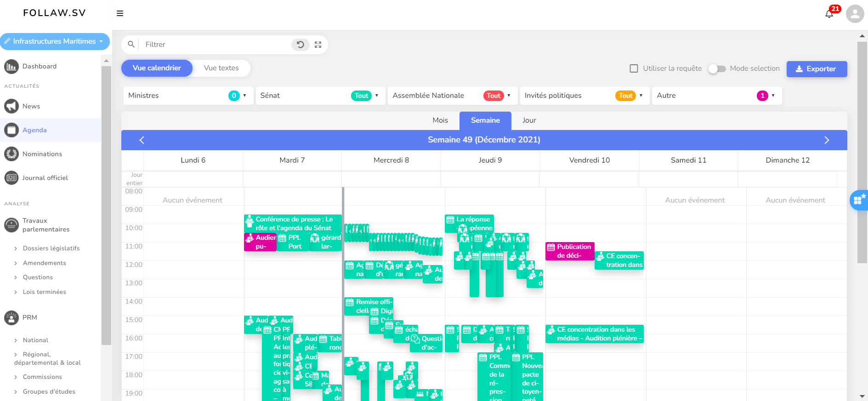868x401 pixels.
Task: Click the pink Publication de déci- event
Action: pos(570,251)
